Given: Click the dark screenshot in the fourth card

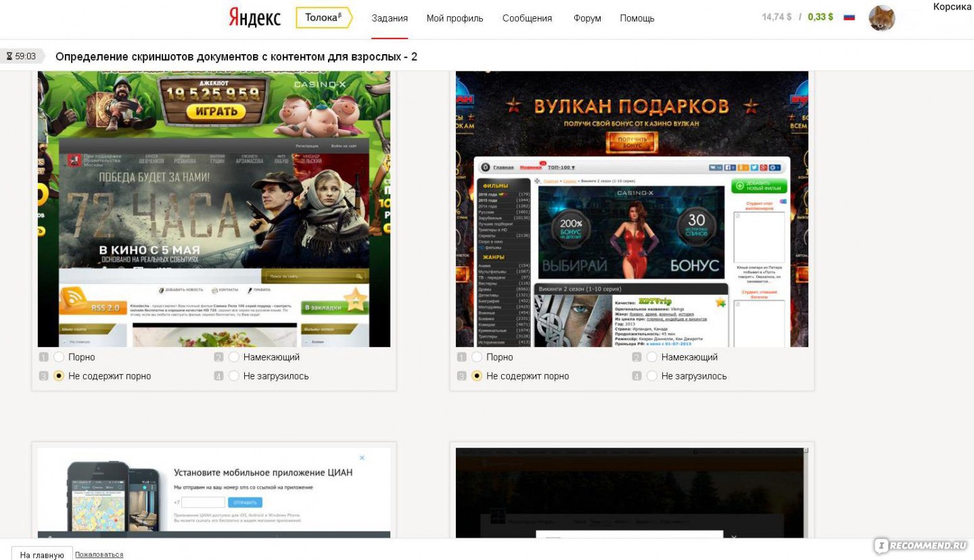Looking at the screenshot, I should [x=632, y=492].
